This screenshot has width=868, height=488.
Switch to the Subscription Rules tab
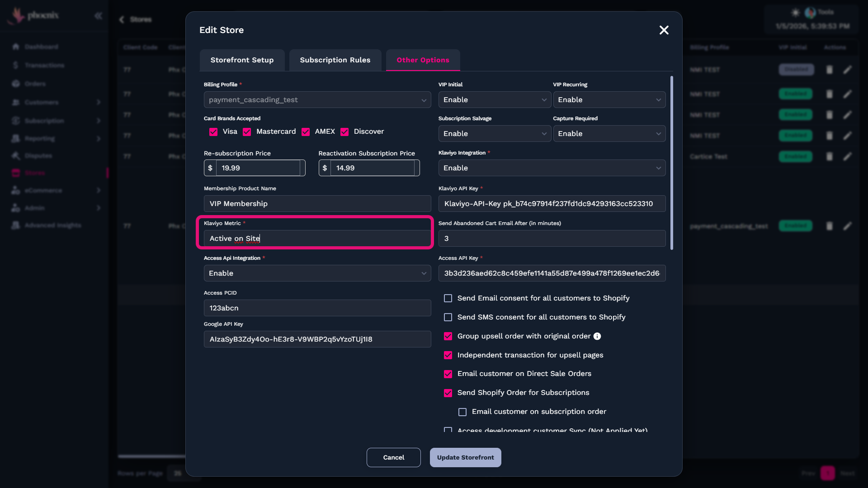335,60
